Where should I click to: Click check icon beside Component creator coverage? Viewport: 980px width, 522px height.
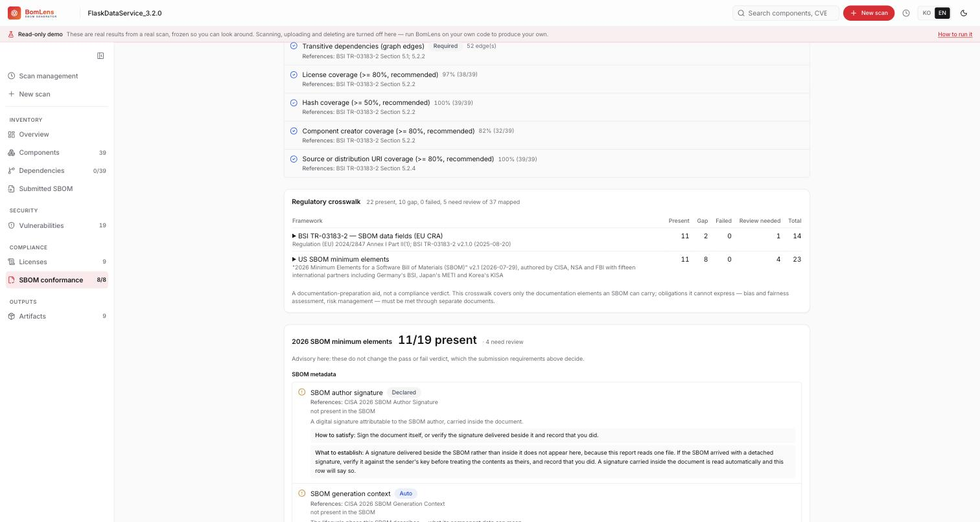294,131
